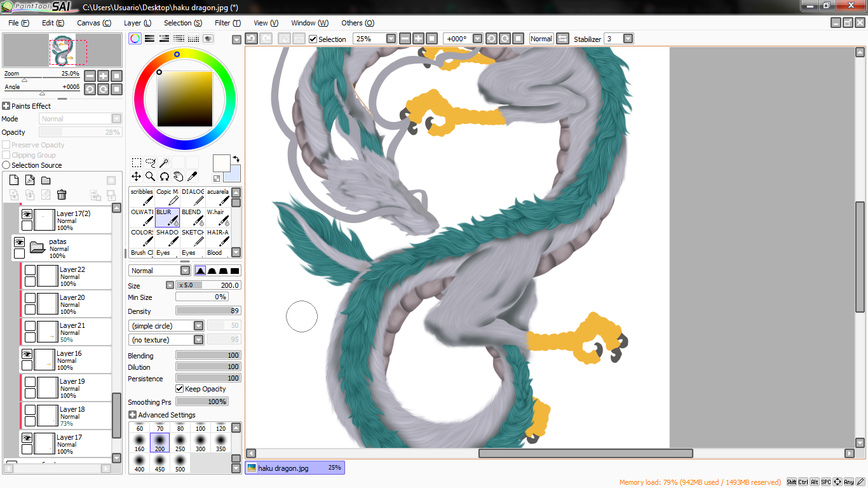This screenshot has width=868, height=488.
Task: Open the Others menu
Action: pyautogui.click(x=358, y=23)
